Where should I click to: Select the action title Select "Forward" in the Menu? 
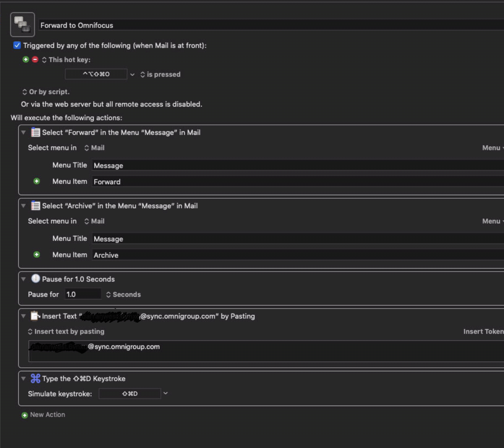121,133
